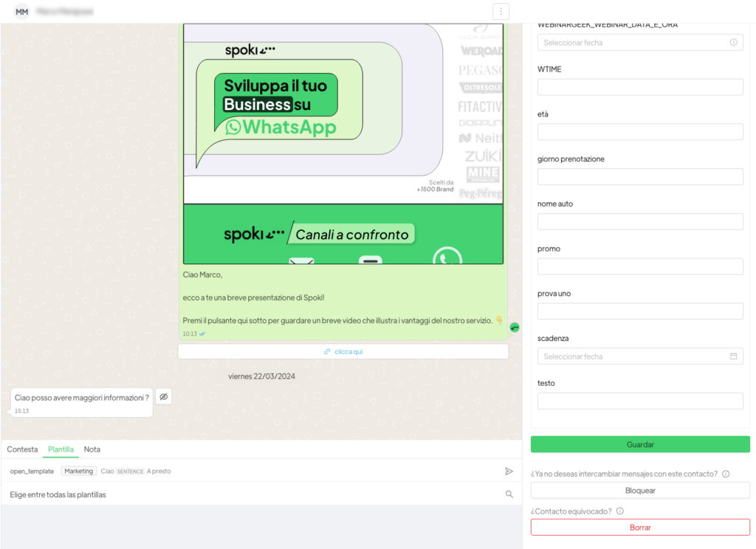Click the Bloquear button
Screen dimensions: 756x549
tap(640, 491)
